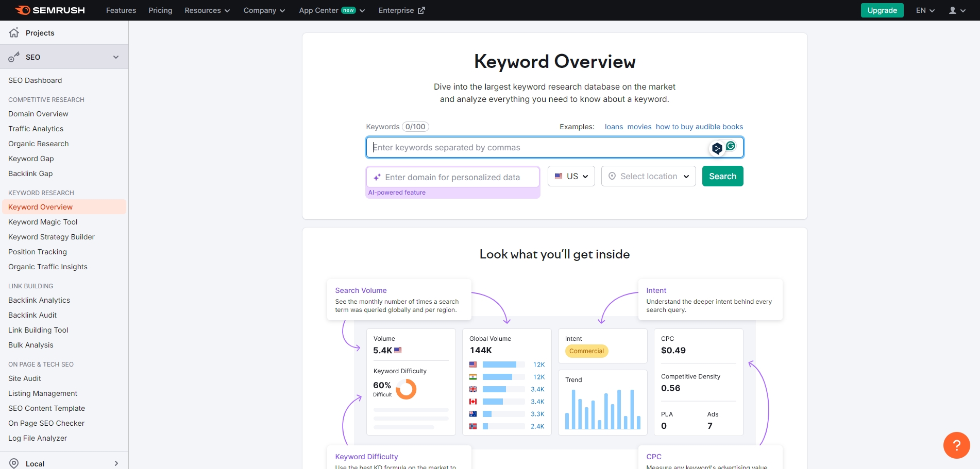This screenshot has width=980, height=469.
Task: Use 'how to buy audible books' example
Action: (699, 127)
